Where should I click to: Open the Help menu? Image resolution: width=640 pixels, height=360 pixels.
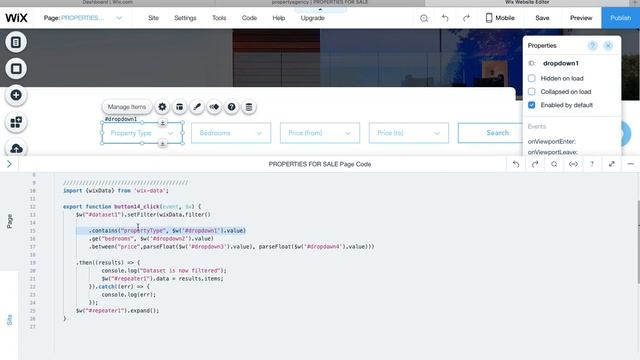click(279, 18)
